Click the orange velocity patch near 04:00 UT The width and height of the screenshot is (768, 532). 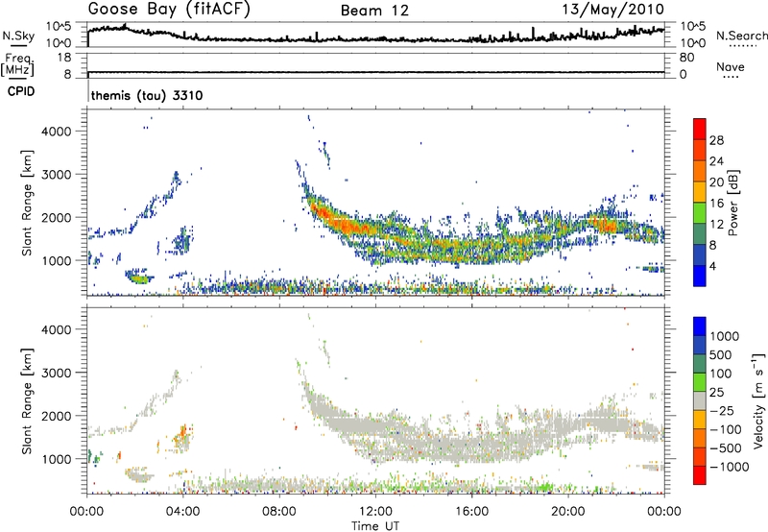[x=182, y=433]
